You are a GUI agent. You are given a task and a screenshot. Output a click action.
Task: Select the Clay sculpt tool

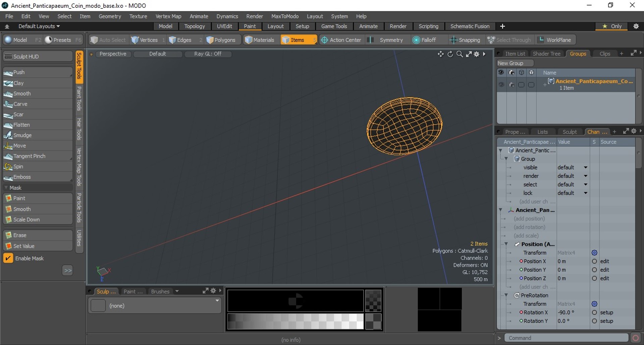(38, 83)
